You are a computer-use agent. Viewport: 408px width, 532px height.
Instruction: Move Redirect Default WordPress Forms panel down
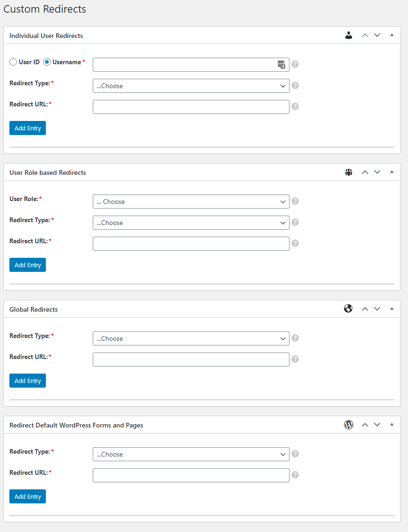[377, 425]
